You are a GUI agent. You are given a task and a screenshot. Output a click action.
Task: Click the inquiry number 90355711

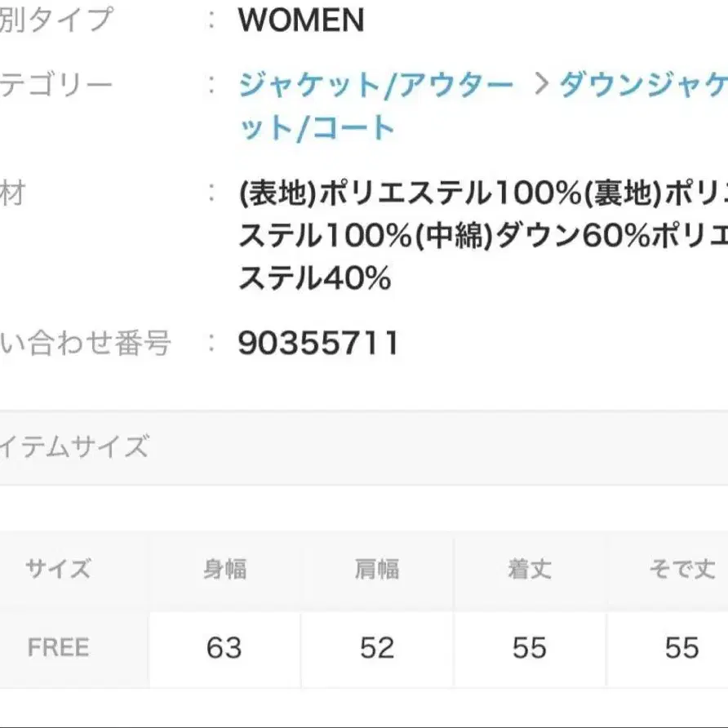[x=318, y=344]
